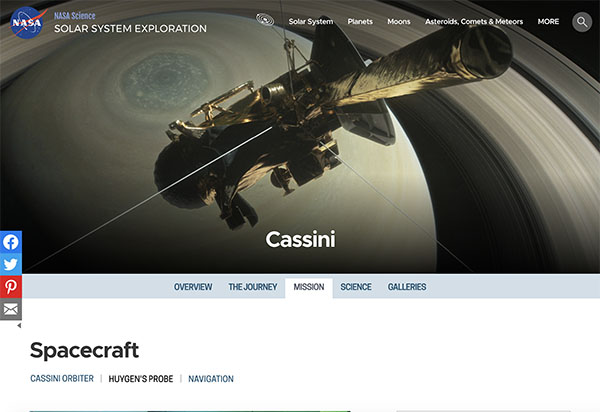Share page via email icon
This screenshot has height=412, width=600.
11,309
